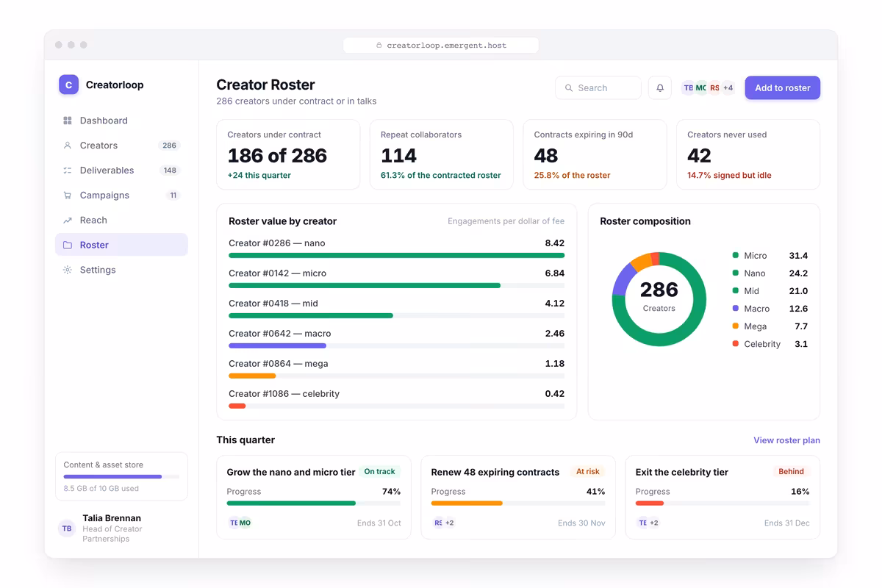Click Mega orange legend swatch
The height and width of the screenshot is (588, 882).
click(735, 326)
